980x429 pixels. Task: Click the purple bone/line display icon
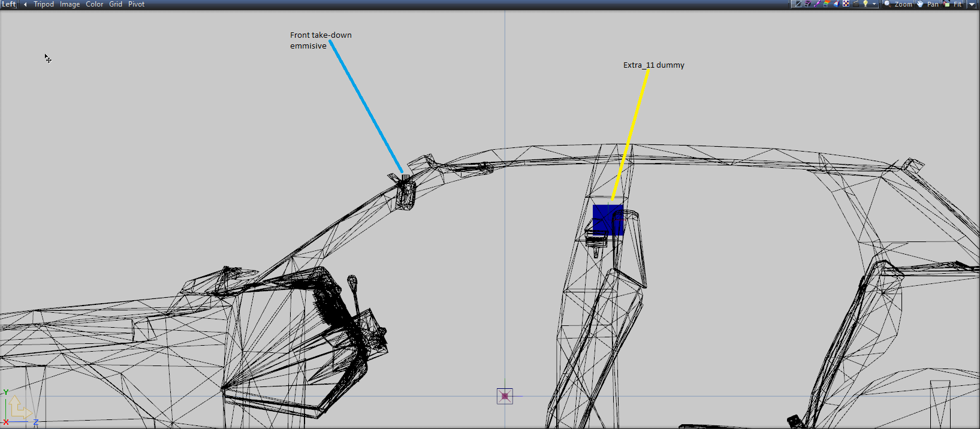(817, 4)
